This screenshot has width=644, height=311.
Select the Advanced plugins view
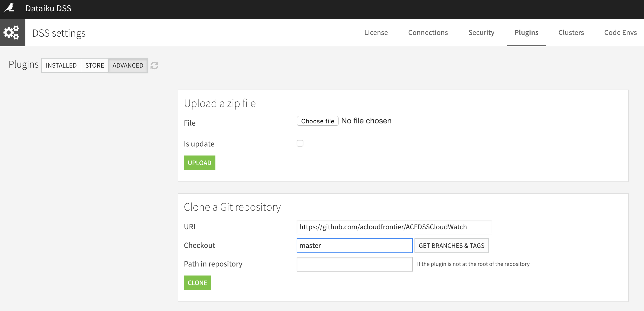coord(128,65)
